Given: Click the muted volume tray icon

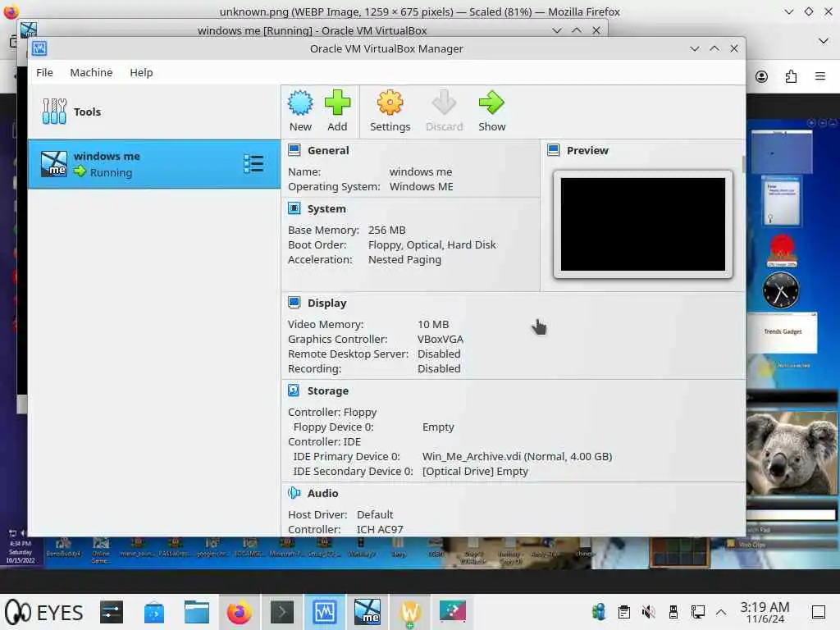Looking at the screenshot, I should click(648, 612).
